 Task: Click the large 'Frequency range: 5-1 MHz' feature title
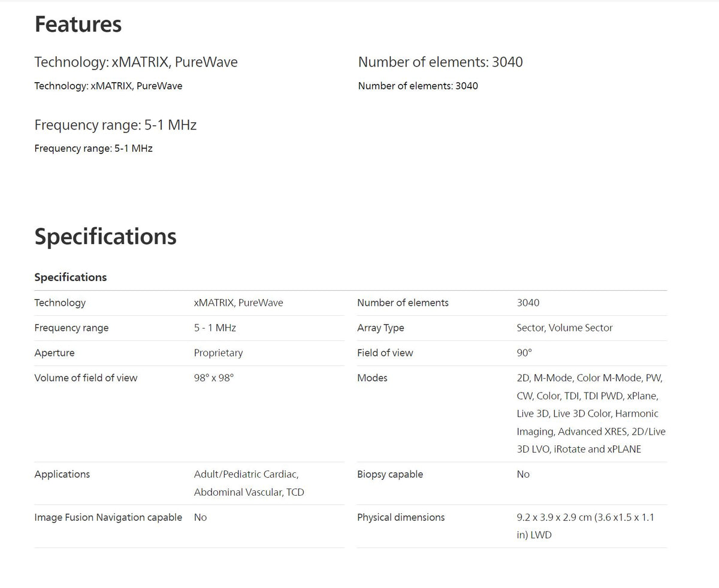[116, 125]
